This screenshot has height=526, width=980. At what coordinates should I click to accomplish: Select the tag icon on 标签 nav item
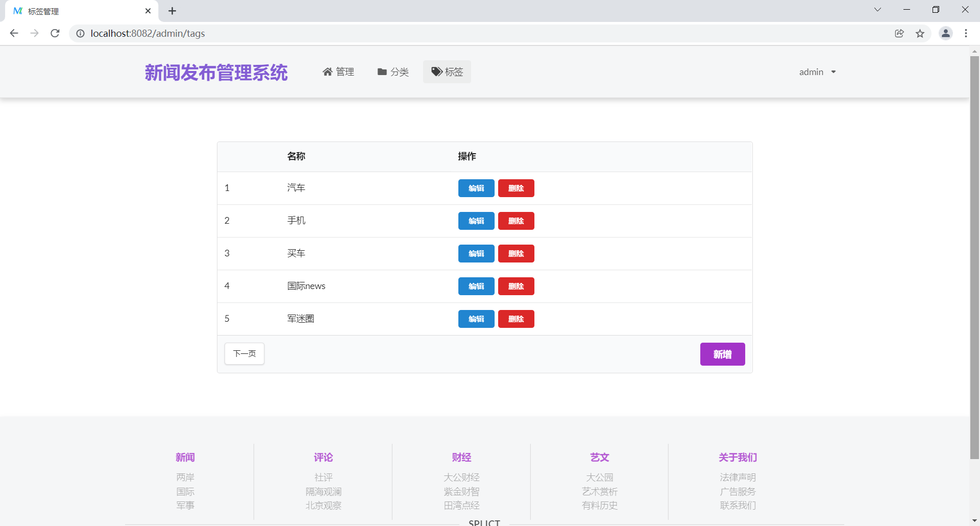click(x=436, y=71)
